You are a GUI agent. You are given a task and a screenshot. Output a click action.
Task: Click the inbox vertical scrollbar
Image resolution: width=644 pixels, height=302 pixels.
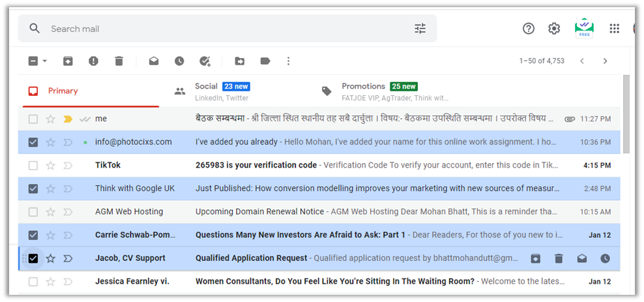[626, 114]
